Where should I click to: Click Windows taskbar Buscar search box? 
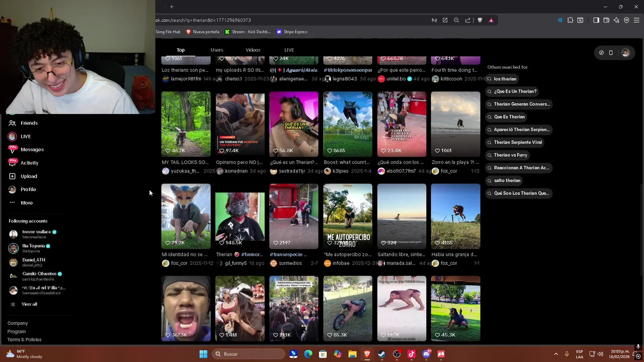tap(249, 354)
